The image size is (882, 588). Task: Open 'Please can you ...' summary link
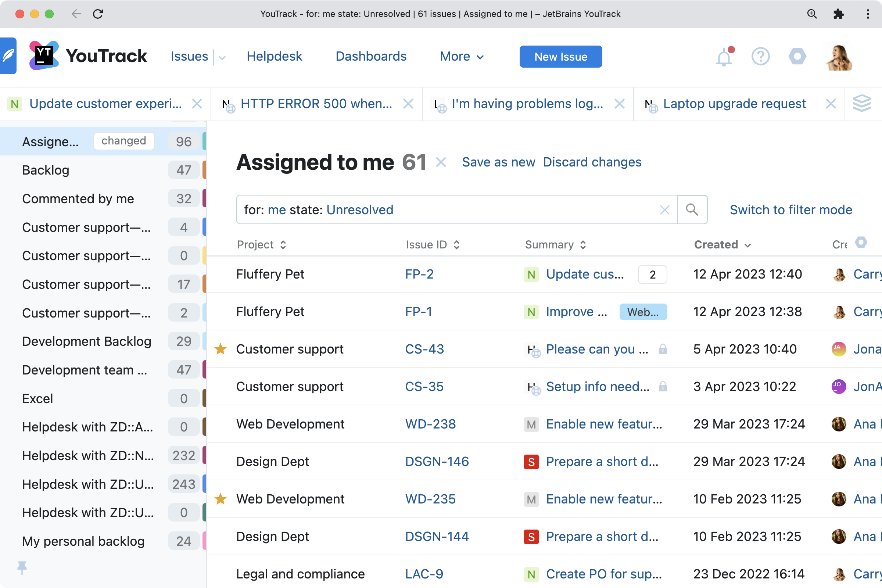pos(597,349)
